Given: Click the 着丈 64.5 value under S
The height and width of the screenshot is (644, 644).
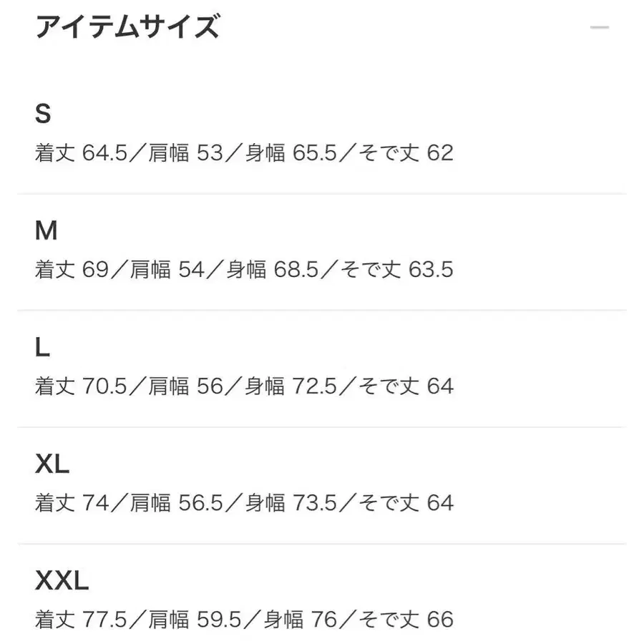Looking at the screenshot, I should point(82,152).
